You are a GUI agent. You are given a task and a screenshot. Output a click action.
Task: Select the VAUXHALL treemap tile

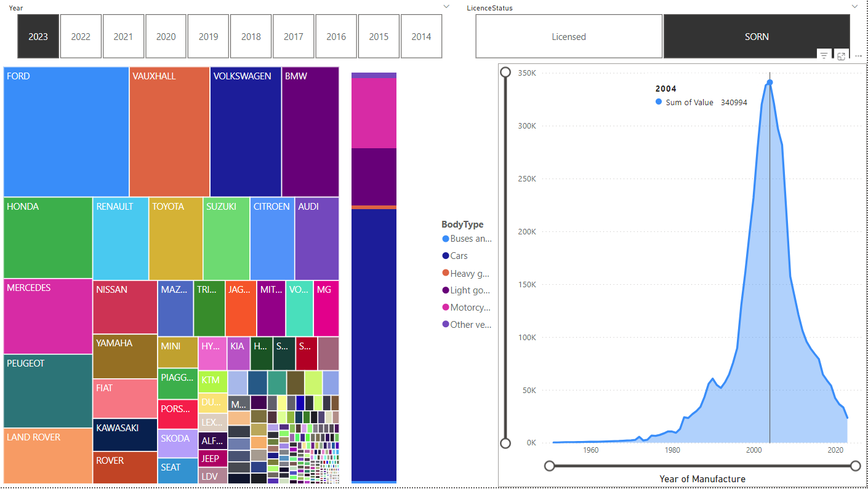tap(169, 132)
